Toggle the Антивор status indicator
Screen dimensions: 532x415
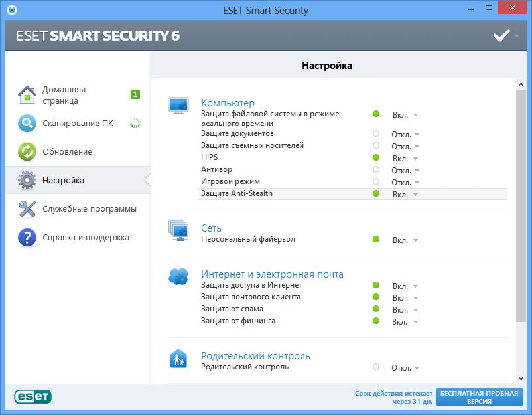(376, 169)
